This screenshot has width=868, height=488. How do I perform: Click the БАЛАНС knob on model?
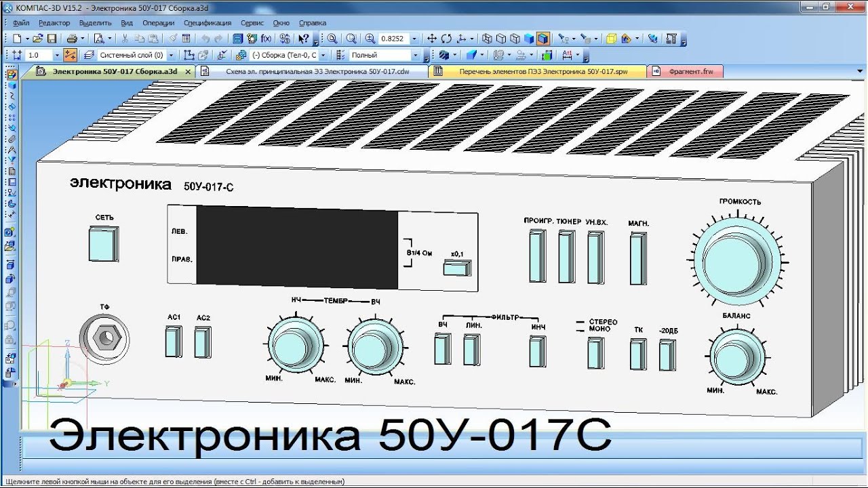pos(738,356)
